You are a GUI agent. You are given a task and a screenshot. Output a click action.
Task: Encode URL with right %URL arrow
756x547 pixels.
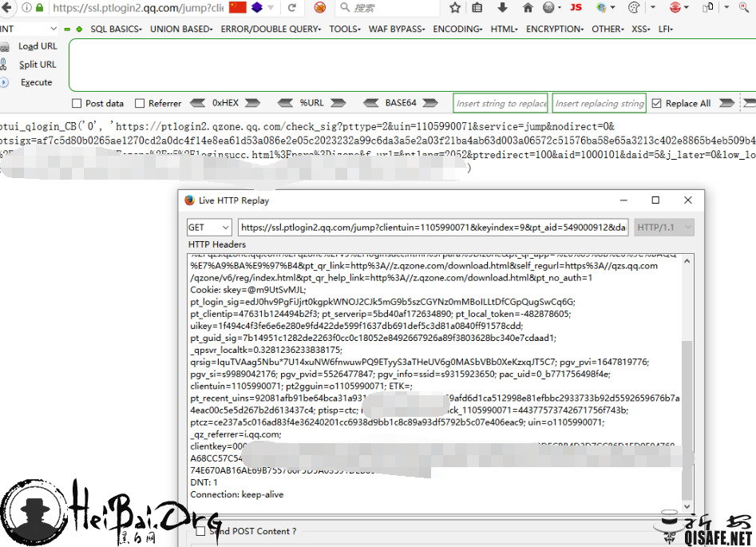click(x=338, y=103)
